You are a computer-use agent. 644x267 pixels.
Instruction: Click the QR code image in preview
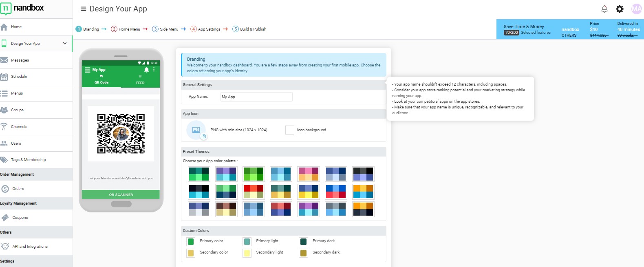(x=121, y=134)
